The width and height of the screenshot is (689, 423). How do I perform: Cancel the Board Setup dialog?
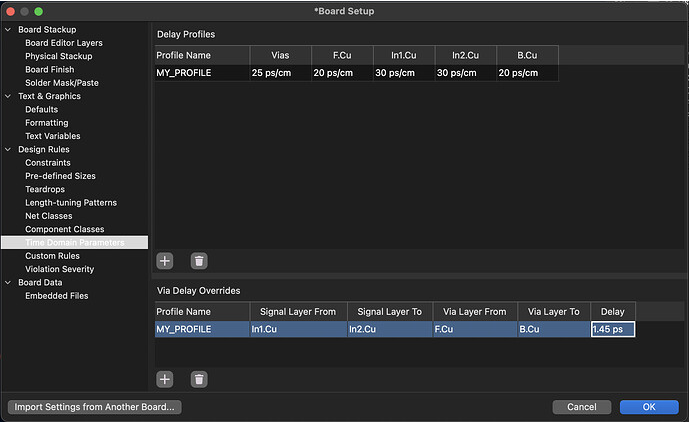pos(581,407)
